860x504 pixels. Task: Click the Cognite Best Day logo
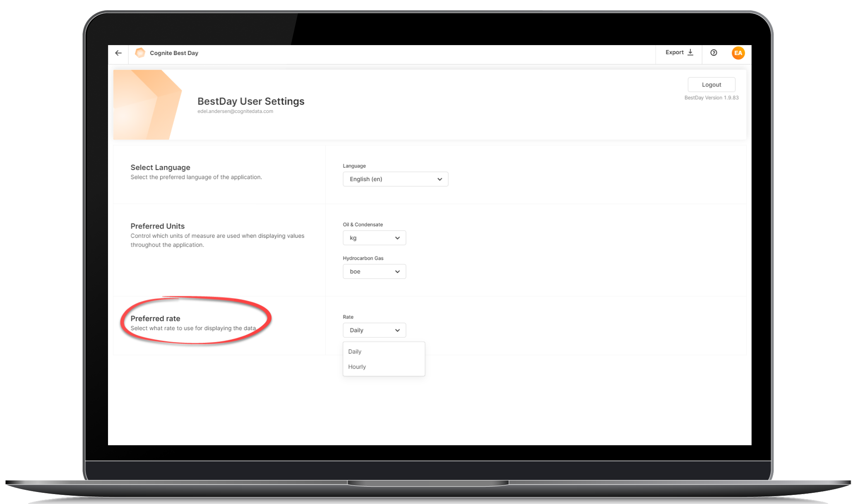(140, 53)
